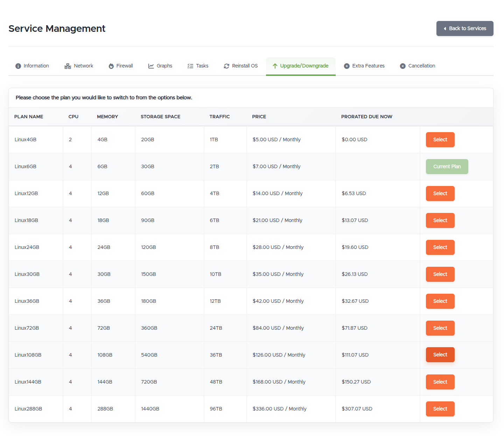Click the $5.00 USD / Monthly price
The image size is (504, 436).
pyautogui.click(x=276, y=140)
